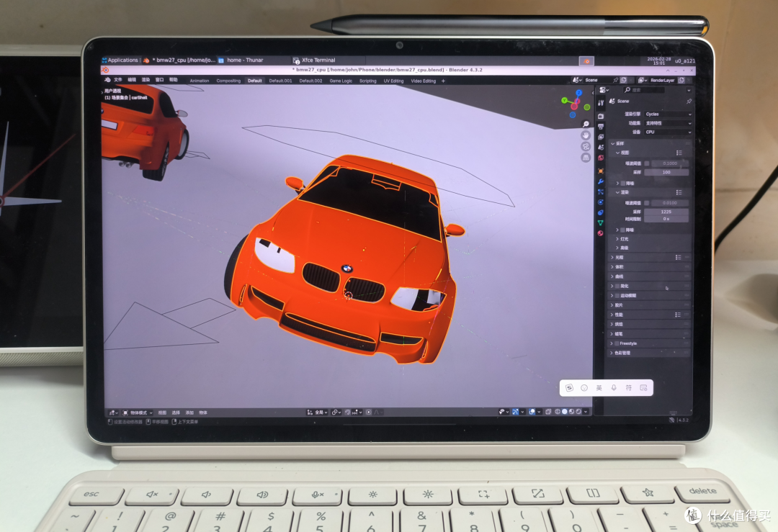Enable viewport 噪波阈值 checkbox beside 0.1000
This screenshot has width=778, height=532.
(x=646, y=163)
